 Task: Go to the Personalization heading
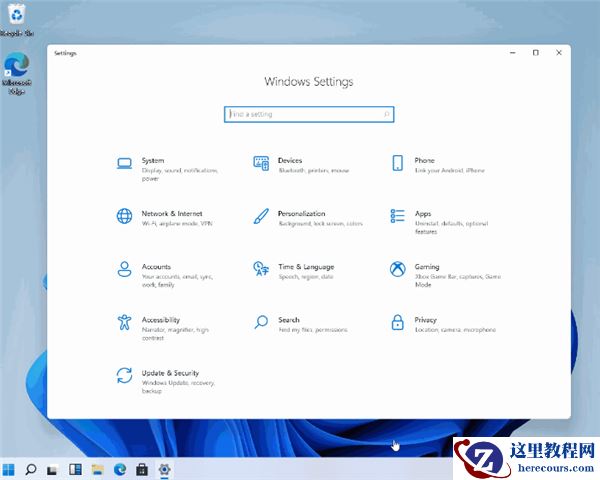[302, 214]
